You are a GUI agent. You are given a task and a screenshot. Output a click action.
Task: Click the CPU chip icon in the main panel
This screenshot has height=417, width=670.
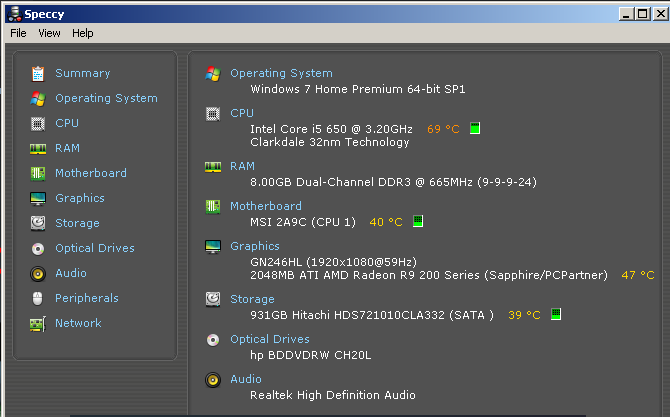[x=213, y=114]
